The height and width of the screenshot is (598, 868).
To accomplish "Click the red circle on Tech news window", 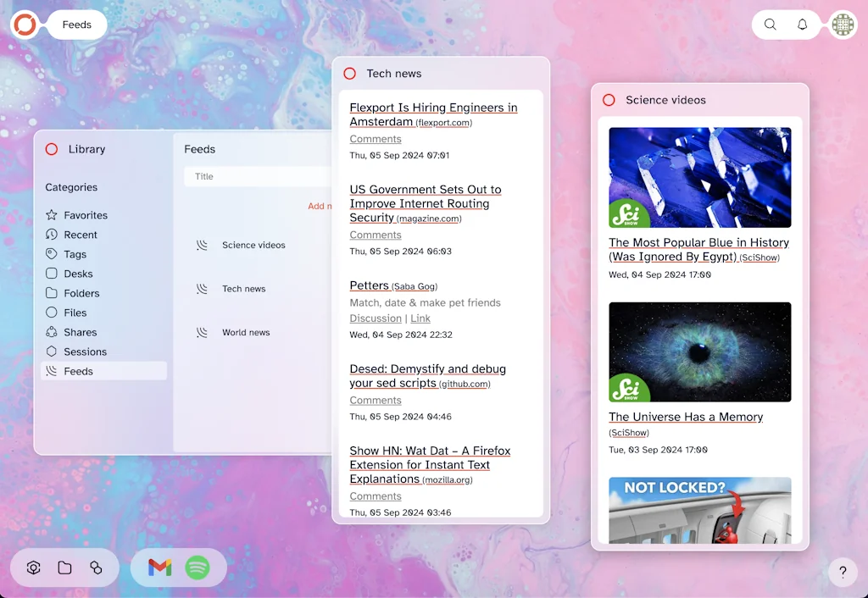I will click(349, 74).
